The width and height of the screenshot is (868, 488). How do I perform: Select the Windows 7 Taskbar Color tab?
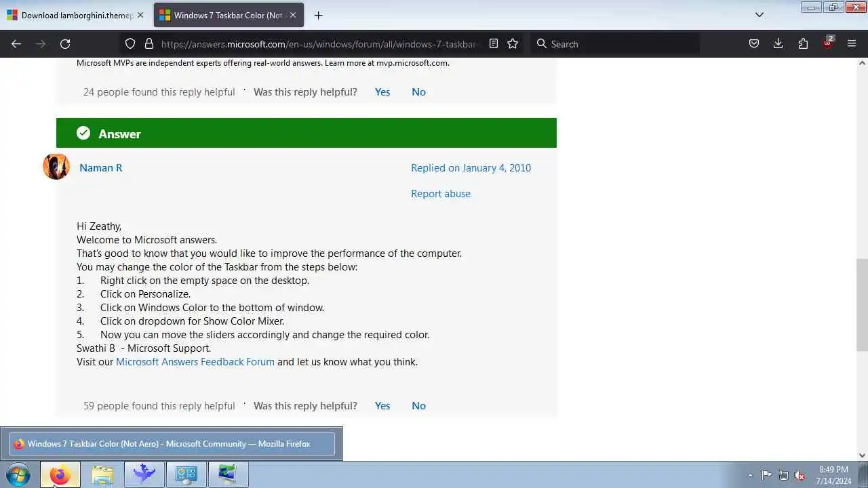pos(229,15)
